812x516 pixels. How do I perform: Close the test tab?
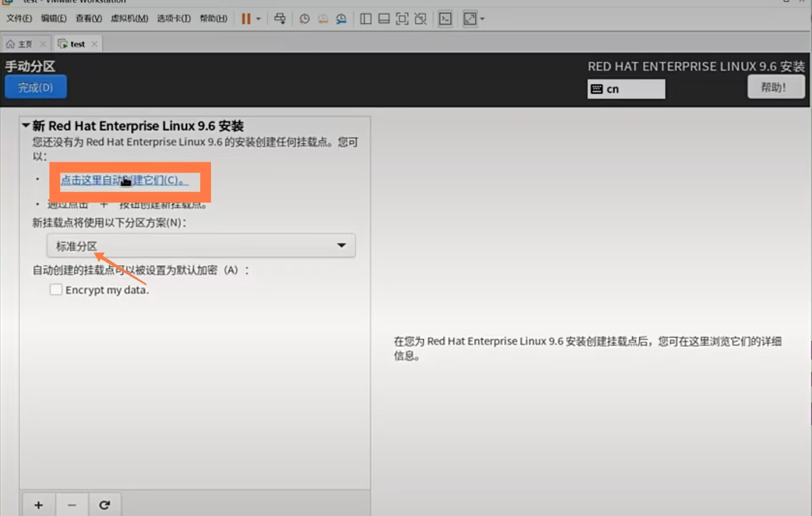point(94,44)
